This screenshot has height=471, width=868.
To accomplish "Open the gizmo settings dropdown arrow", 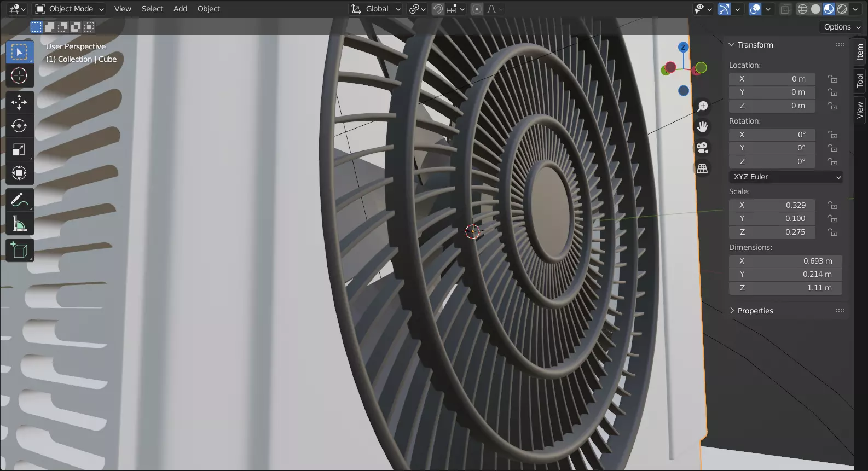I will click(x=737, y=9).
